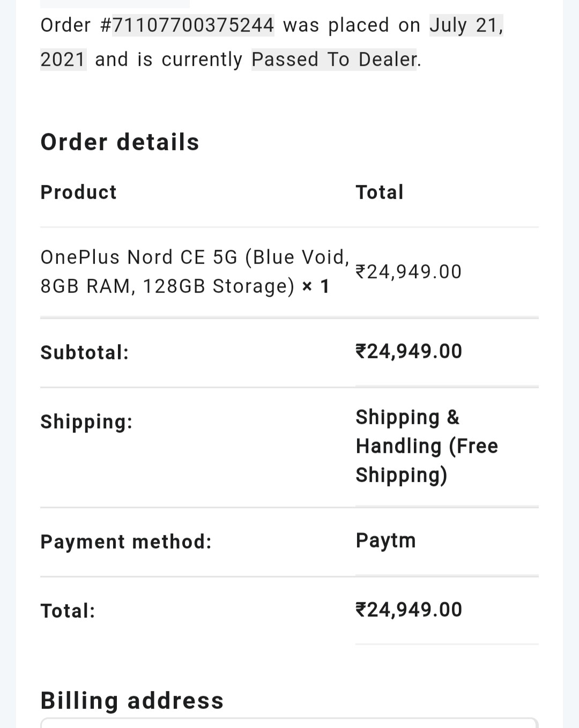Click the final total amount ₹24,949.00
Viewport: 579px width, 728px height.
coord(409,610)
